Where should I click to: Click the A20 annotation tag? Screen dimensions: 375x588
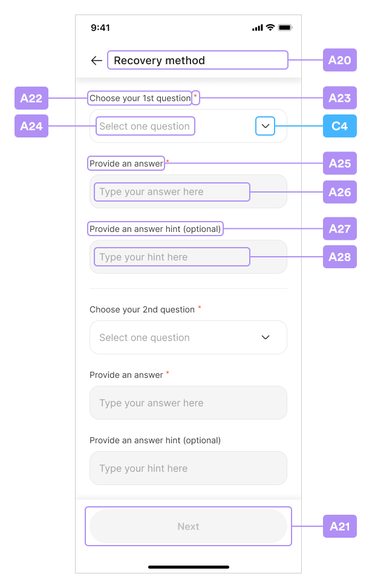tap(339, 61)
